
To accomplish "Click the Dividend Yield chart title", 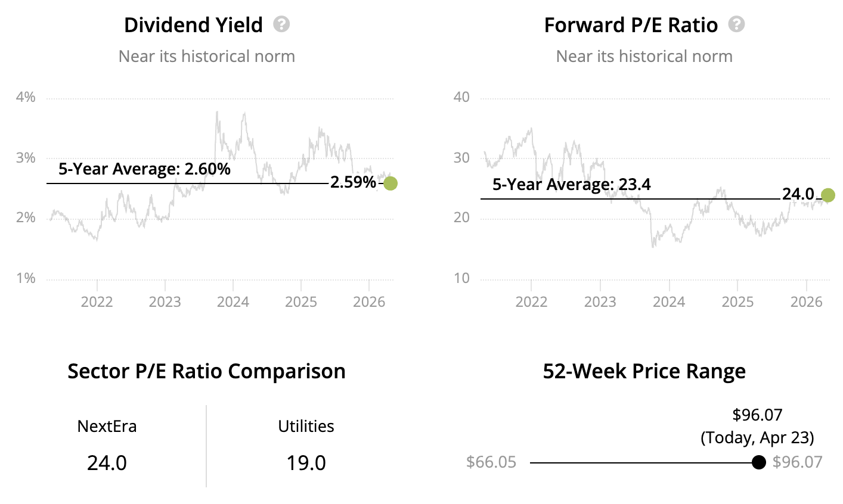I will (193, 25).
